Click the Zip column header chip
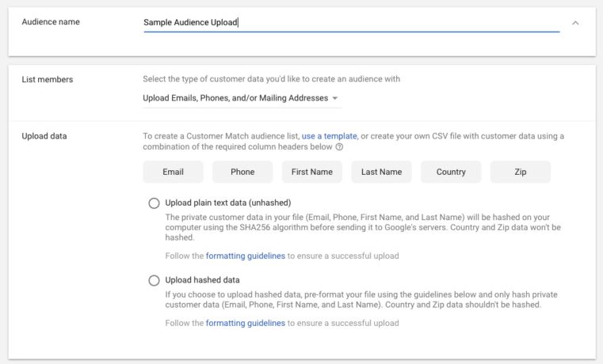The image size is (603, 364). coord(520,172)
